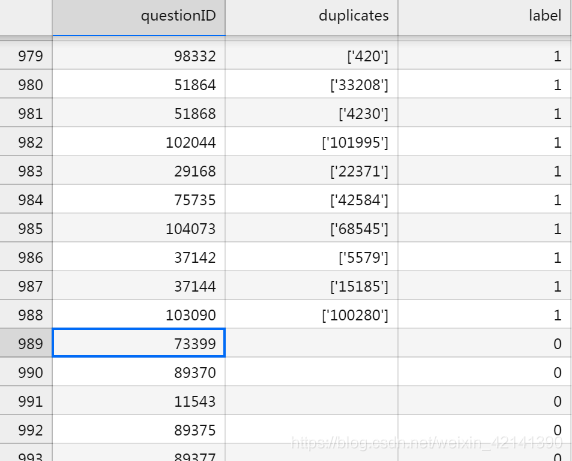Image resolution: width=572 pixels, height=461 pixels.
Task: Select questionID cell 89375
Action: point(139,430)
